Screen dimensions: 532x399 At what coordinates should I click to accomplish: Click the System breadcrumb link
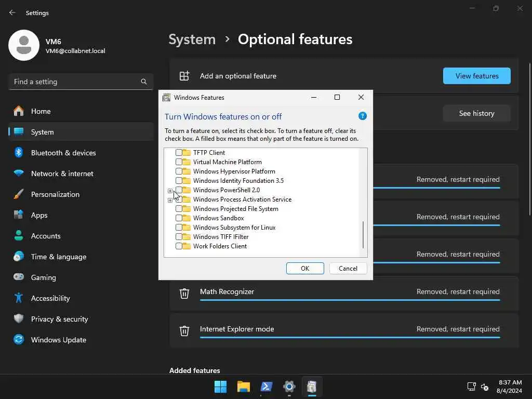(x=192, y=39)
